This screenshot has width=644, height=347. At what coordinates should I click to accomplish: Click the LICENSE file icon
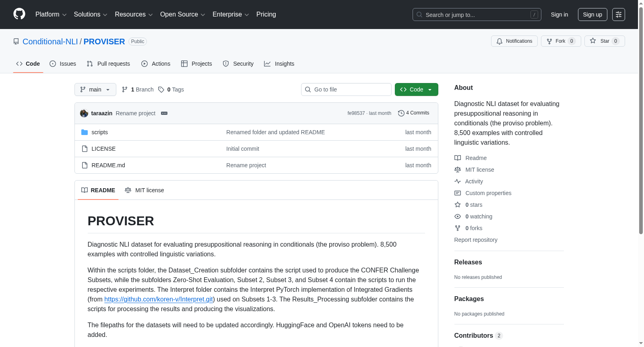(x=85, y=149)
